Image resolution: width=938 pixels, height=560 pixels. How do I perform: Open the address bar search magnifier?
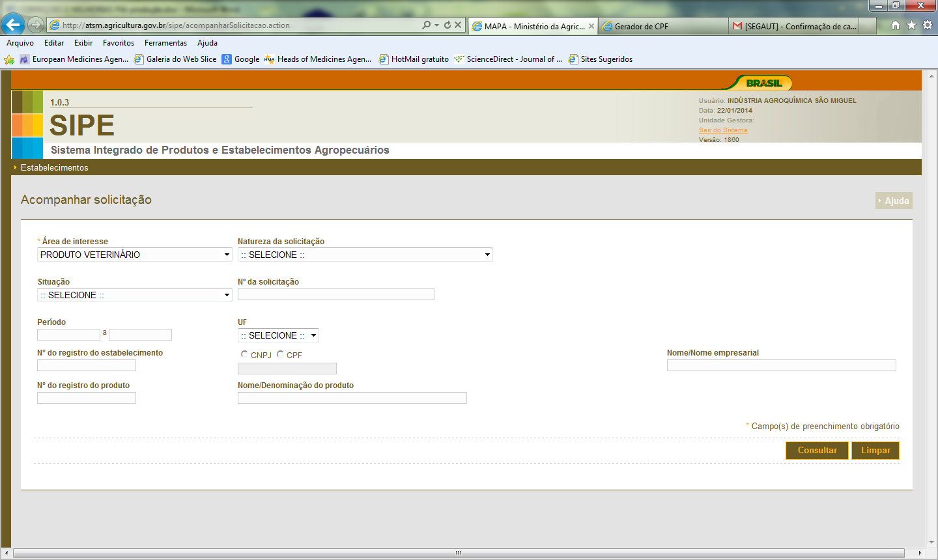pyautogui.click(x=426, y=25)
